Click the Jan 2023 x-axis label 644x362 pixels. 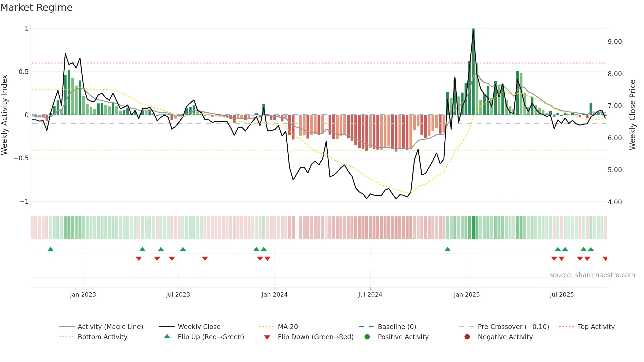click(83, 294)
